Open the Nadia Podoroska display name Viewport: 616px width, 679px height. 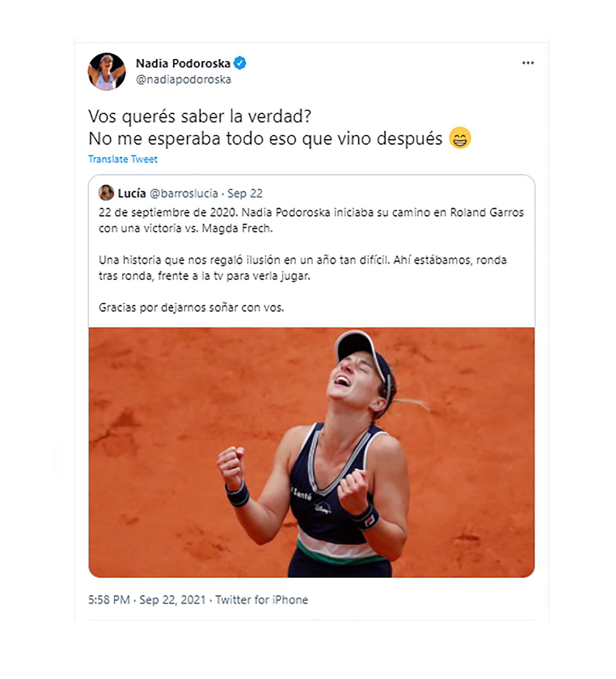click(183, 63)
